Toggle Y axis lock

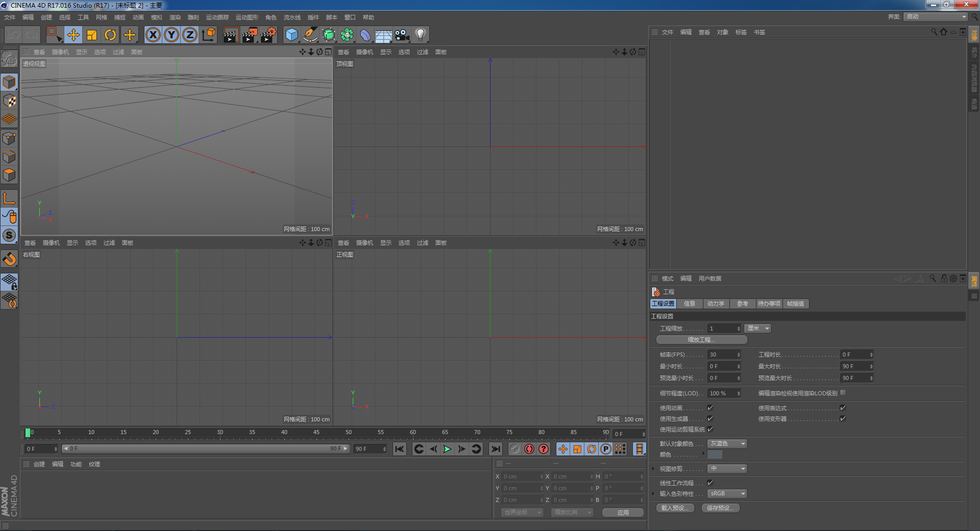[171, 35]
